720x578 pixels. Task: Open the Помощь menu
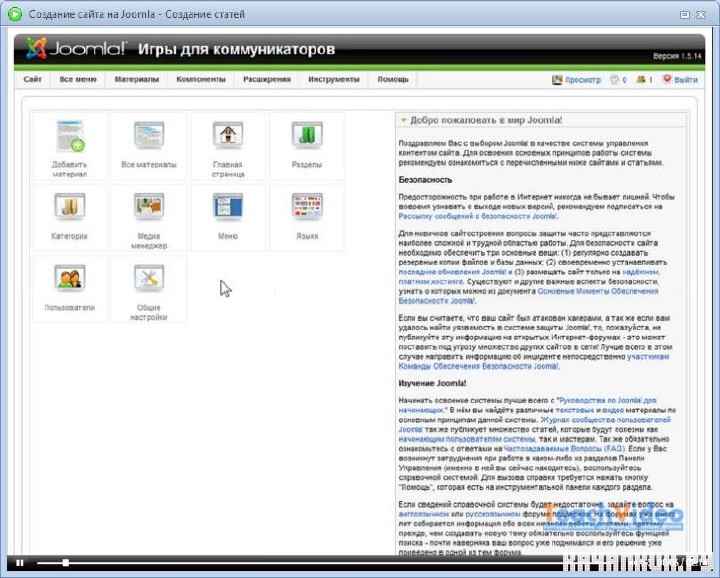click(393, 79)
